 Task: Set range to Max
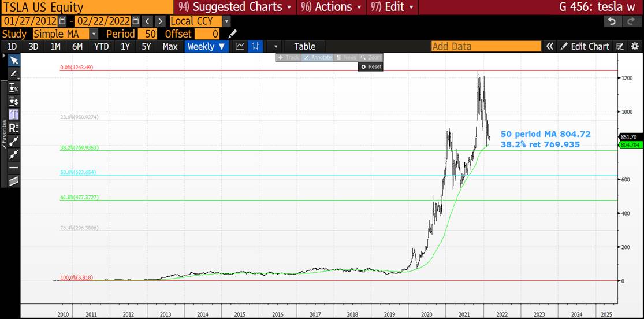click(x=170, y=46)
